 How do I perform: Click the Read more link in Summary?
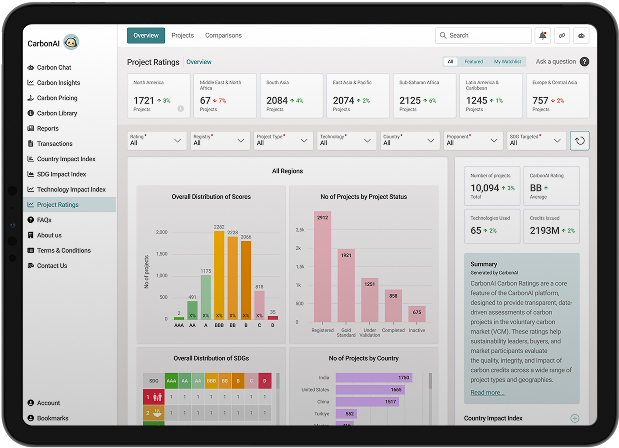pos(489,393)
